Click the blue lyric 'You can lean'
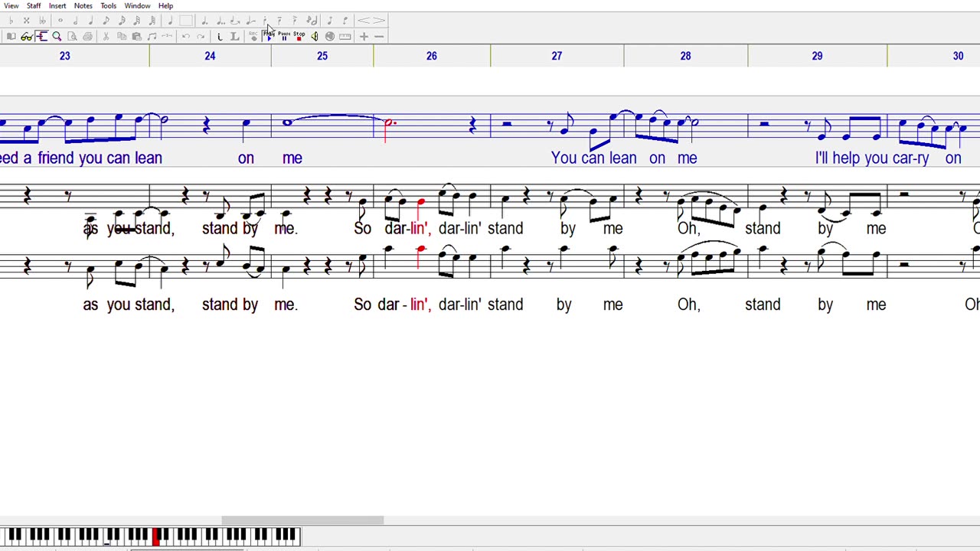This screenshot has width=980, height=551. click(593, 158)
